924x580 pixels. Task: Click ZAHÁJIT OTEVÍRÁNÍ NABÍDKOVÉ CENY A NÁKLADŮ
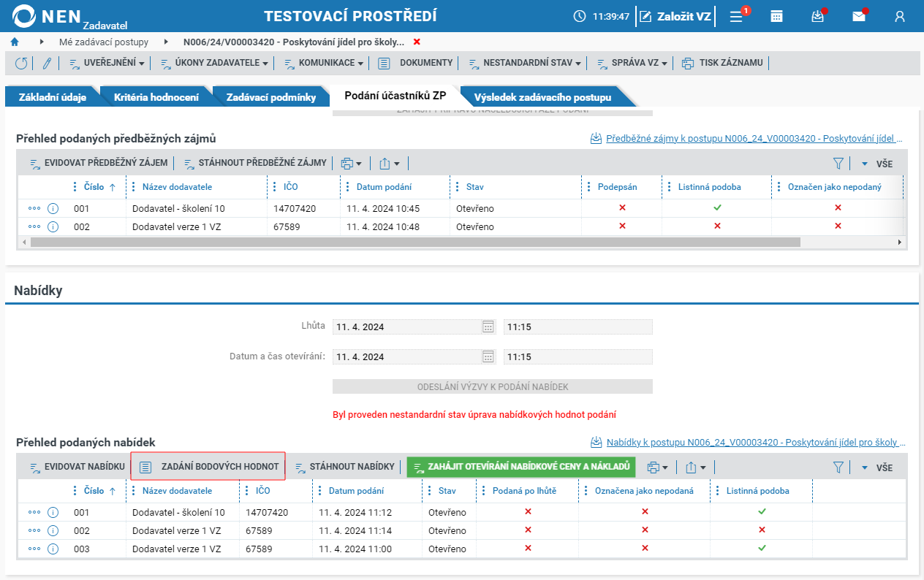[521, 467]
